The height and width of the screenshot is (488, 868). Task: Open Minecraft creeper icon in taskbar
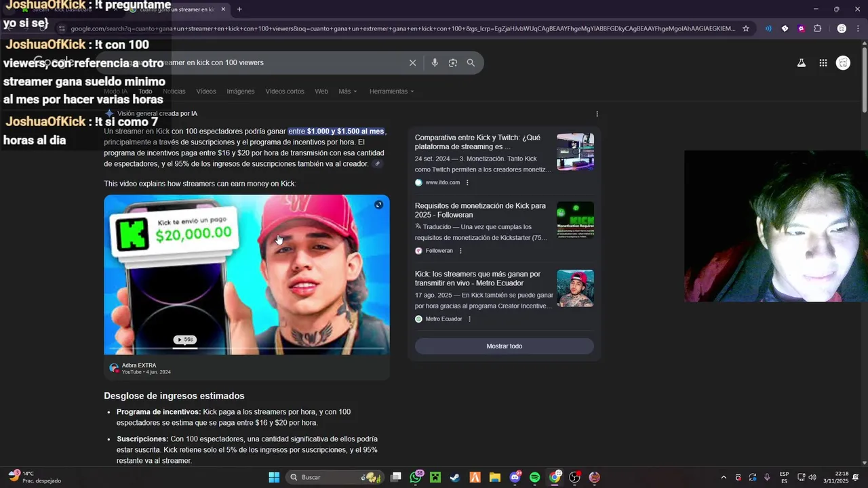coord(435,477)
